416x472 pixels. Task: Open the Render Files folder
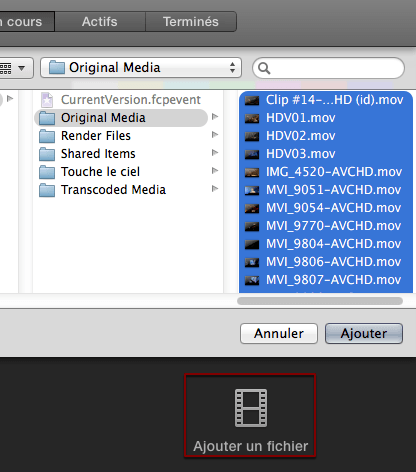(x=121, y=136)
